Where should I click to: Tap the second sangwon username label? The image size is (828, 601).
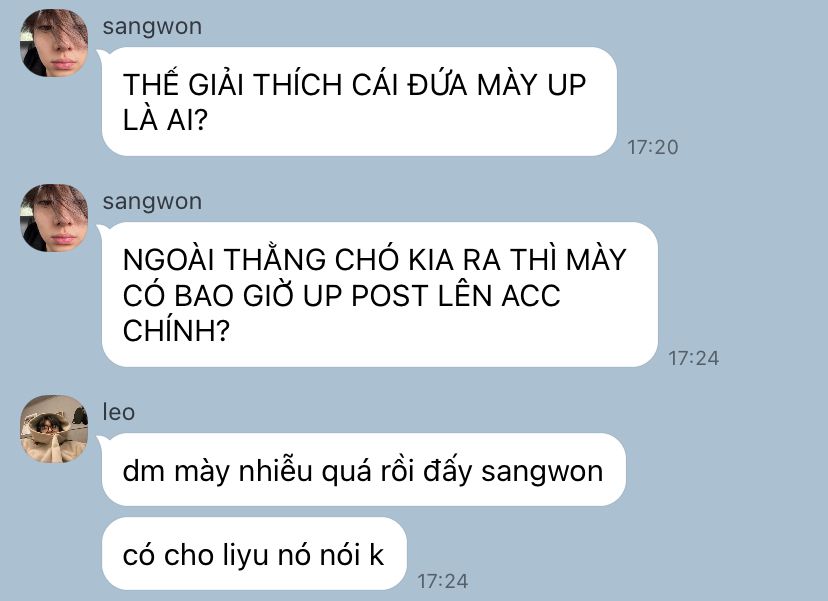coord(152,201)
